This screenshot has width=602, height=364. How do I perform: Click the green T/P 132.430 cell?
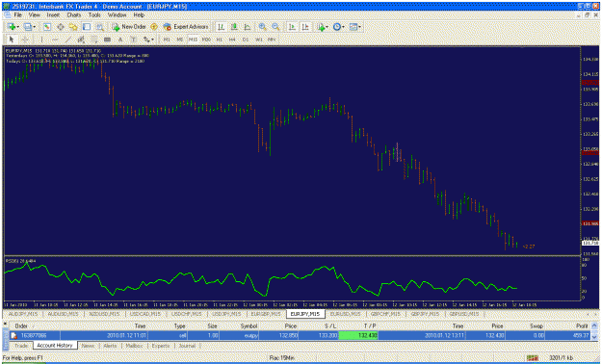tap(357, 335)
